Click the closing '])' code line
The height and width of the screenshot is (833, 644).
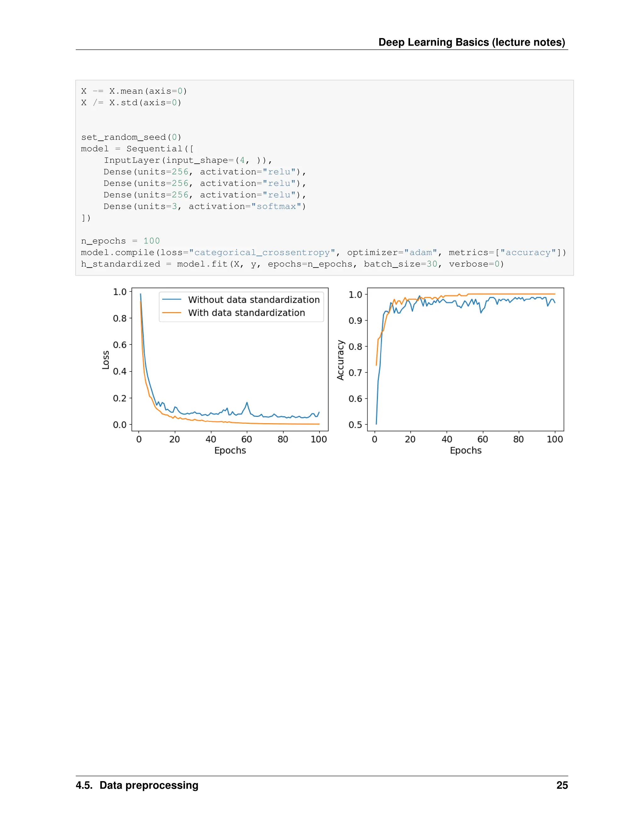86,218
